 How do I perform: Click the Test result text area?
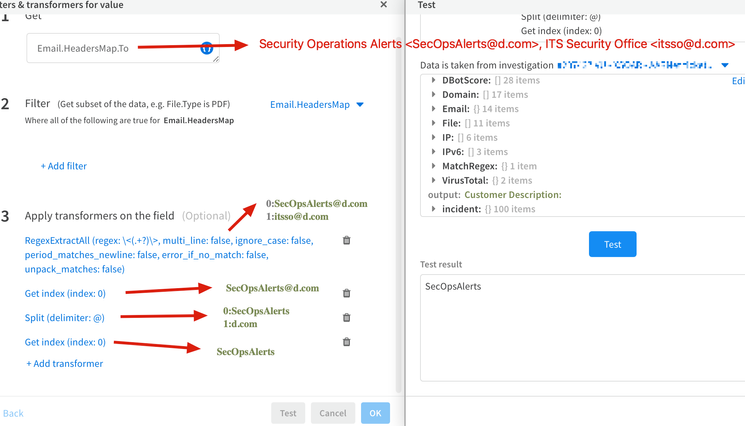pyautogui.click(x=583, y=328)
